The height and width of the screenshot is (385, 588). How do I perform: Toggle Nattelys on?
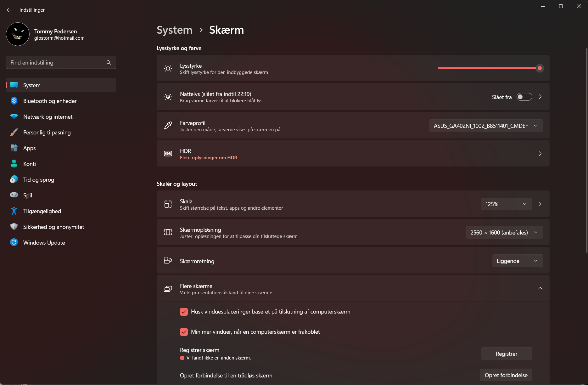point(524,97)
